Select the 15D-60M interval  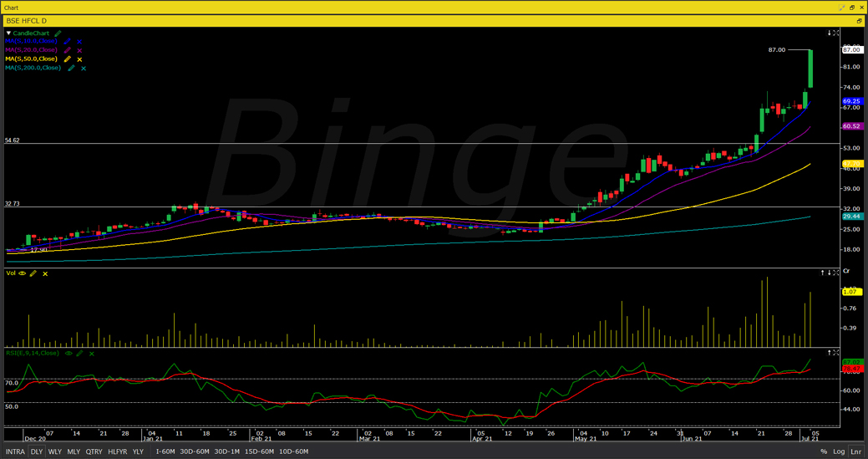click(260, 451)
